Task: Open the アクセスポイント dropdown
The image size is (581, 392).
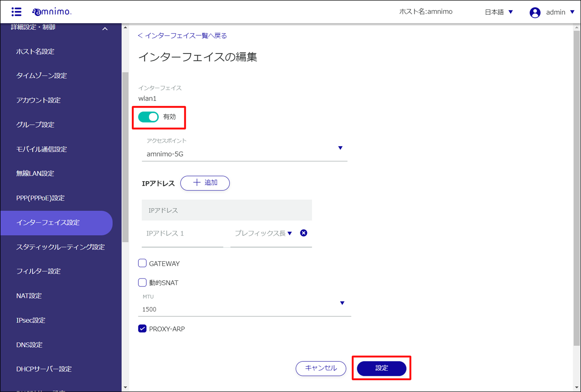Action: [x=244, y=150]
